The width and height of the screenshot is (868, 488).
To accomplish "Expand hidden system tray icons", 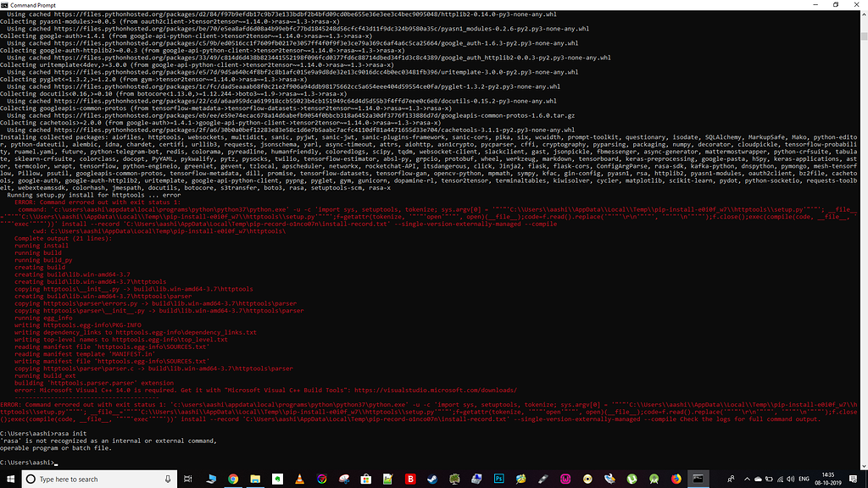I will coord(747,479).
